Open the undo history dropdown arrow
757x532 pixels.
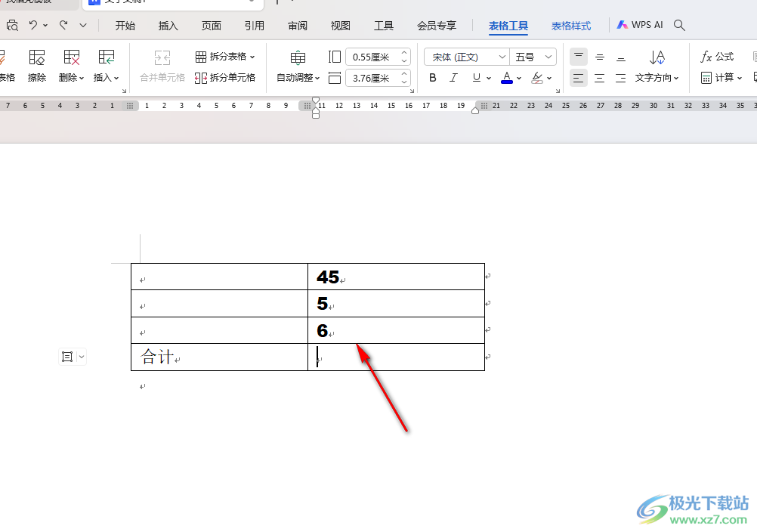pyautogui.click(x=45, y=25)
